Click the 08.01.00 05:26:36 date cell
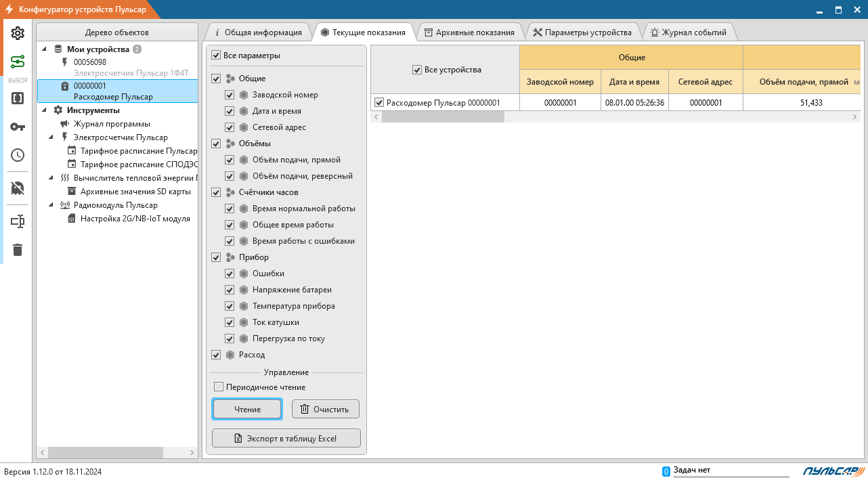Image resolution: width=868 pixels, height=480 pixels. click(634, 102)
